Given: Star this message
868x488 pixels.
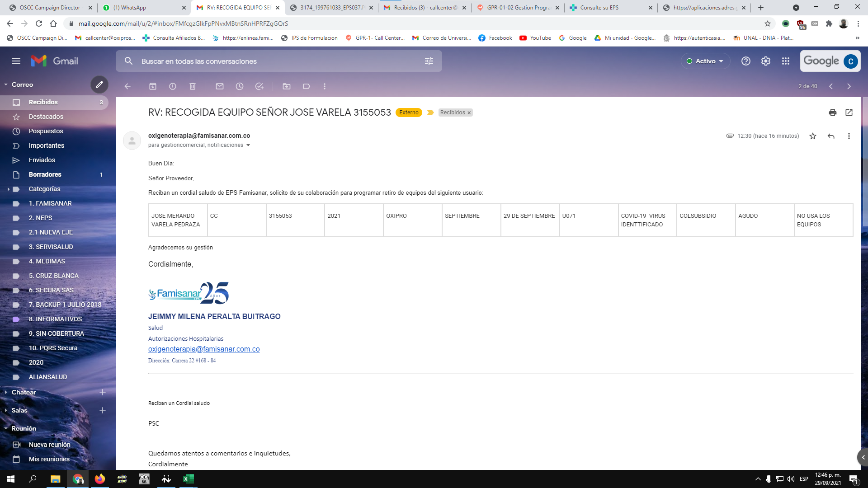Looking at the screenshot, I should coord(813,136).
